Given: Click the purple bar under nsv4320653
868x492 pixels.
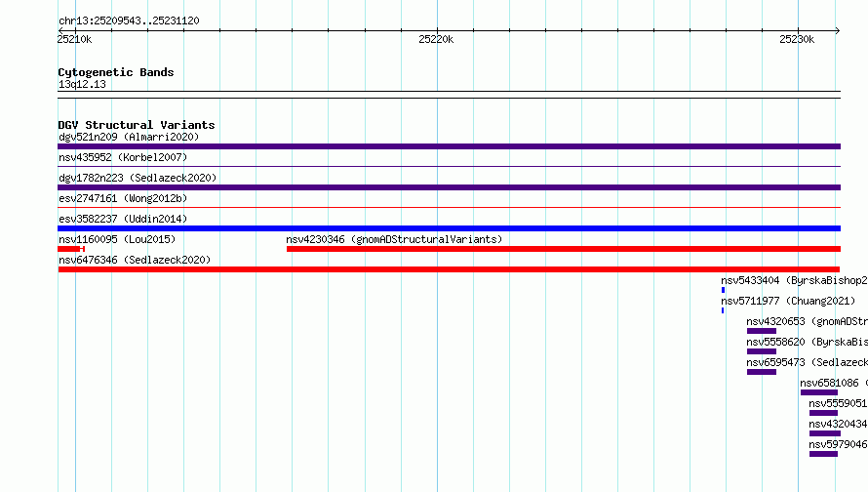Looking at the screenshot, I should coord(762,331).
